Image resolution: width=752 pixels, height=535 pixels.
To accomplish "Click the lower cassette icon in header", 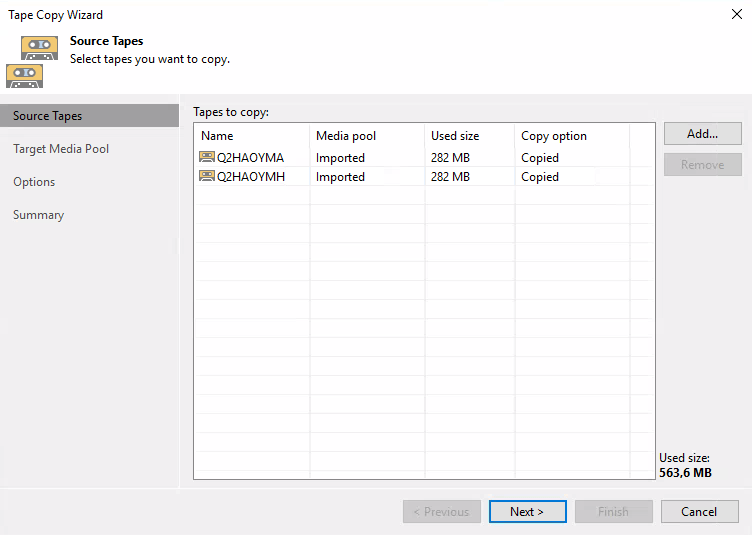I will (24, 76).
